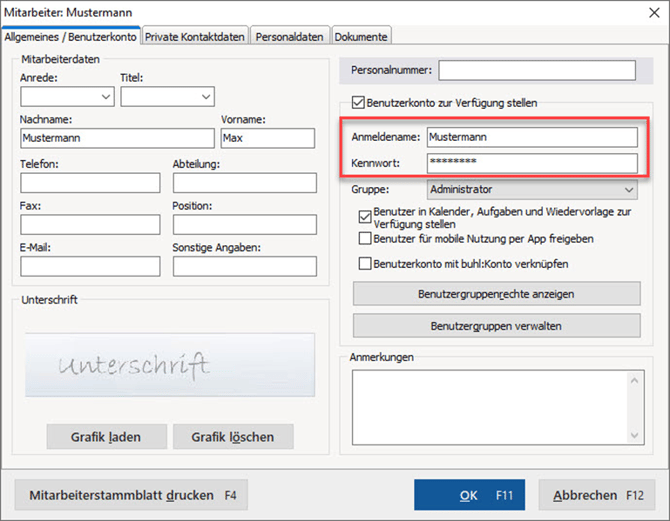Click 'Grafik löschen' to remove signature
670x521 pixels.
(233, 437)
